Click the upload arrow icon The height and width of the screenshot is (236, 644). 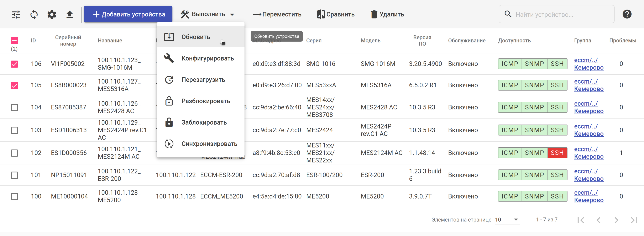(69, 15)
